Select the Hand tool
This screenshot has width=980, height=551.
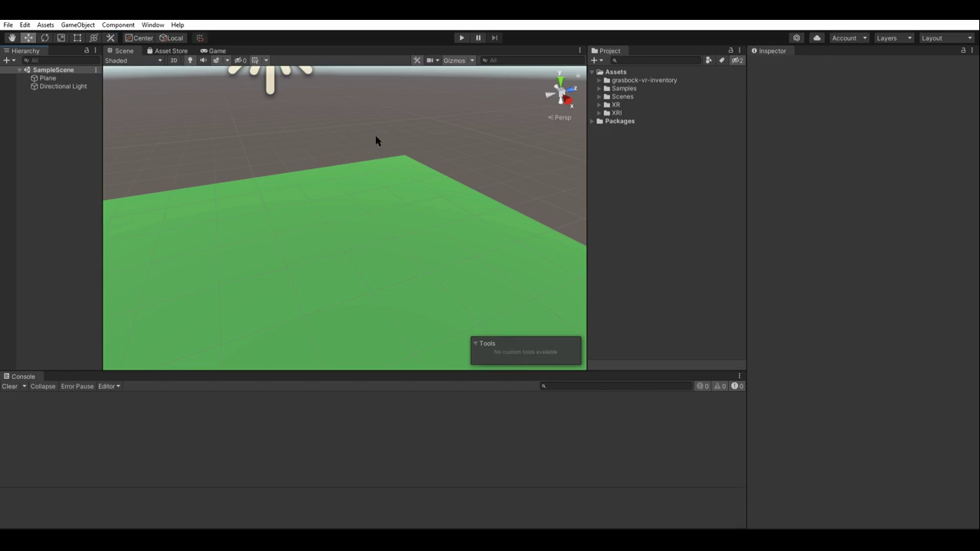point(11,37)
